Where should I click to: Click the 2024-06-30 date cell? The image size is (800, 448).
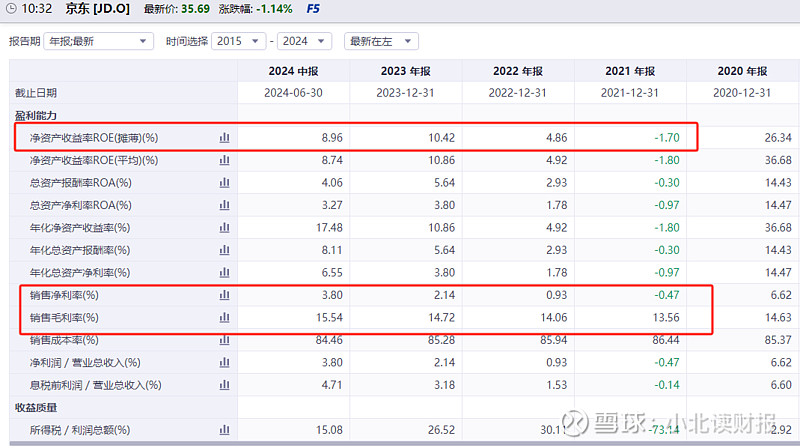[x=293, y=93]
